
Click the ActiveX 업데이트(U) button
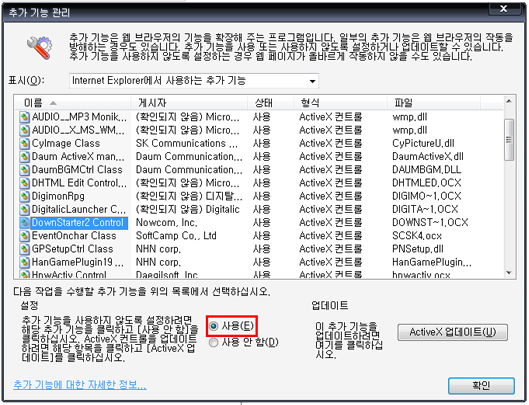click(x=452, y=332)
